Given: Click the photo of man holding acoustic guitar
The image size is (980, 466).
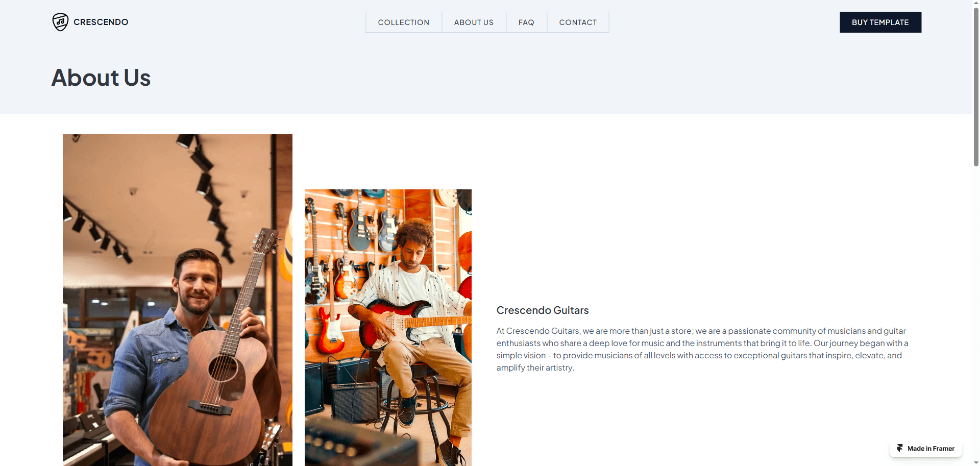Looking at the screenshot, I should (x=178, y=300).
